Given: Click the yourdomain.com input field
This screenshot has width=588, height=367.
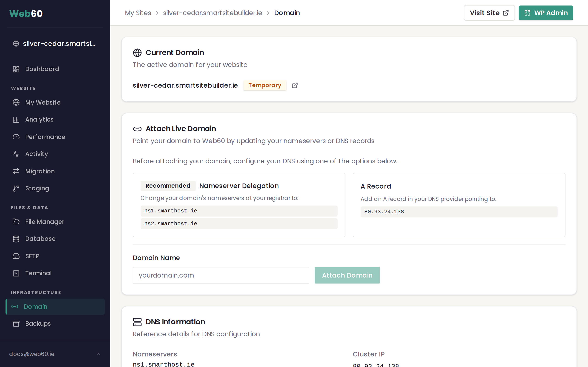Looking at the screenshot, I should 221,275.
